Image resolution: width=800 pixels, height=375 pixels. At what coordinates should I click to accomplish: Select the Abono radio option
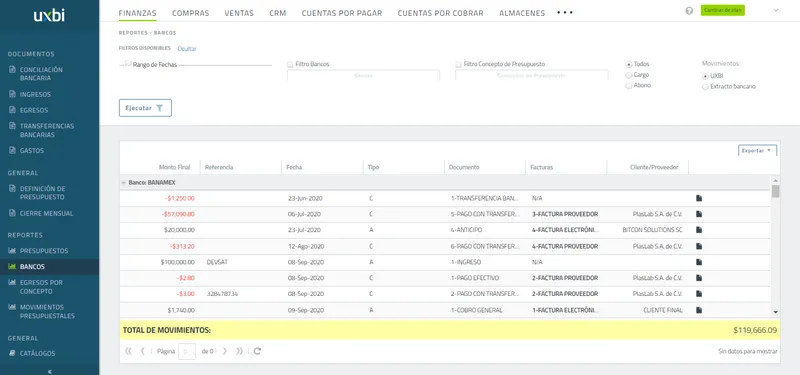click(x=629, y=86)
